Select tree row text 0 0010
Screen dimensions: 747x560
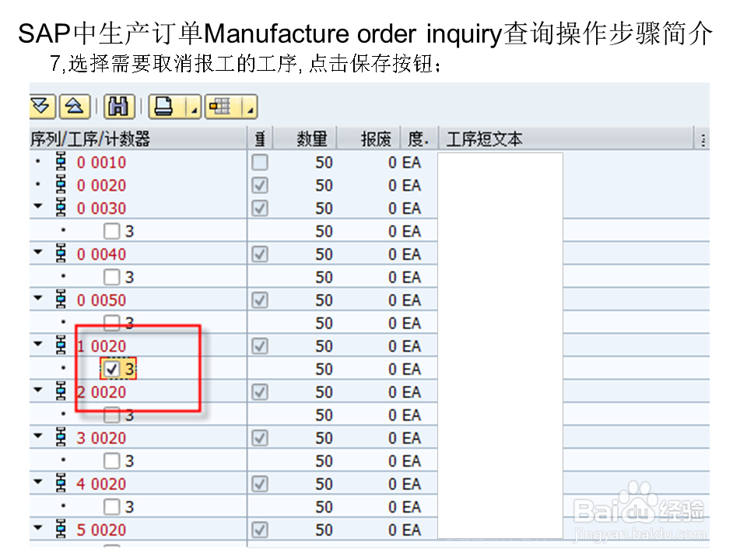click(101, 163)
